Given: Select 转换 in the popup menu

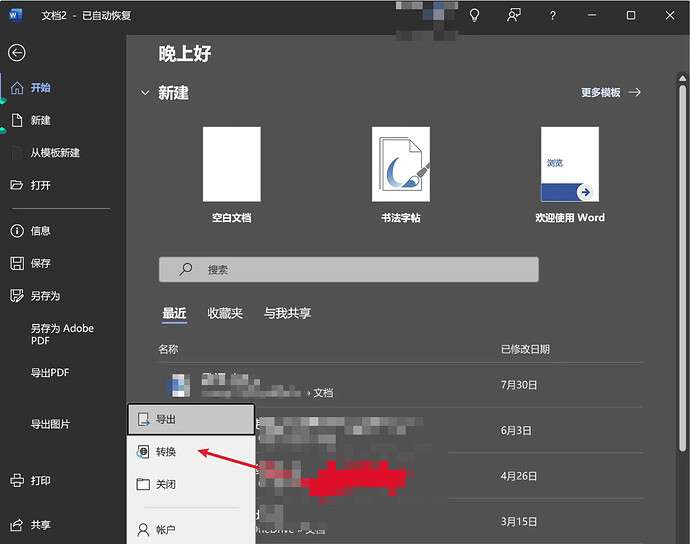Looking at the screenshot, I should point(191,452).
